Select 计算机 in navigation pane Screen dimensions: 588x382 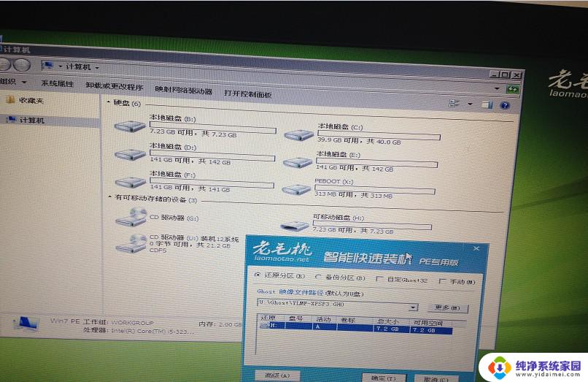[32, 120]
